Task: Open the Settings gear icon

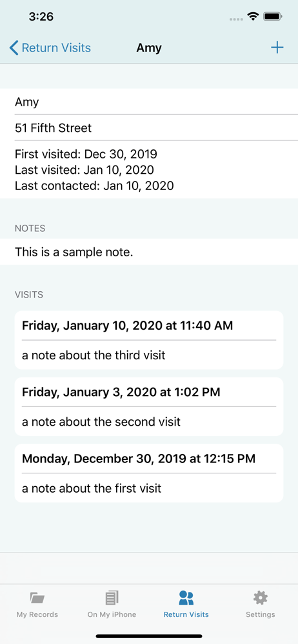Action: coord(261,598)
